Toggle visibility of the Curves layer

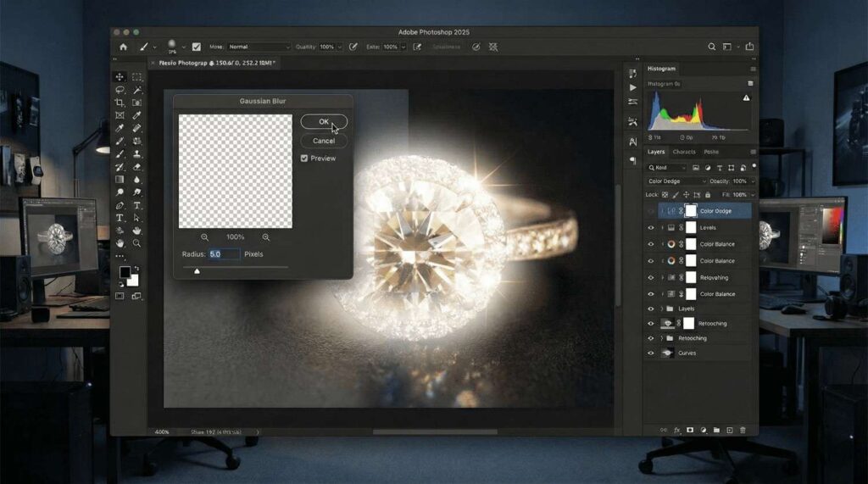651,353
